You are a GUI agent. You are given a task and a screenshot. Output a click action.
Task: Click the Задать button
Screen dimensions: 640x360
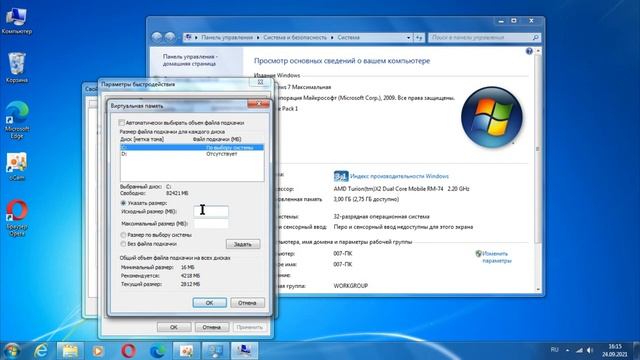(243, 244)
